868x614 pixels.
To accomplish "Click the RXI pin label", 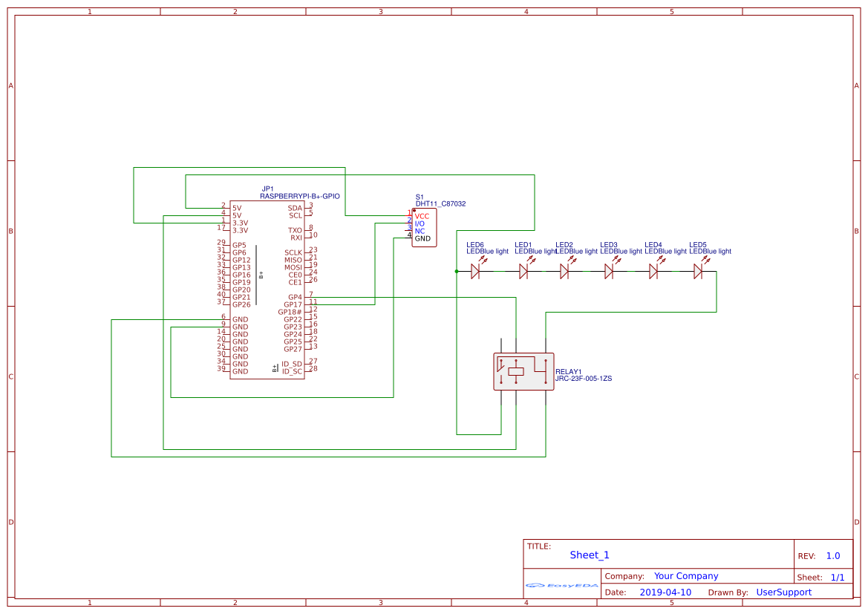I will click(297, 238).
